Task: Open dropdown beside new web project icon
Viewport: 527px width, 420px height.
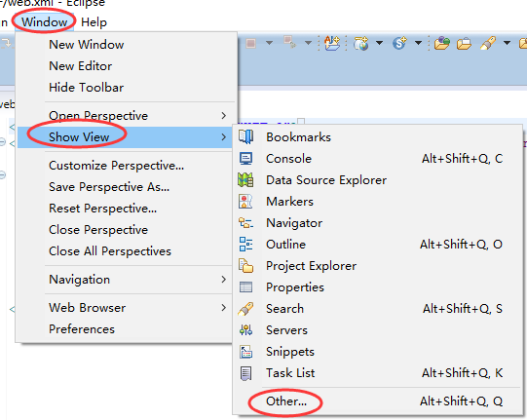Action: (x=380, y=43)
